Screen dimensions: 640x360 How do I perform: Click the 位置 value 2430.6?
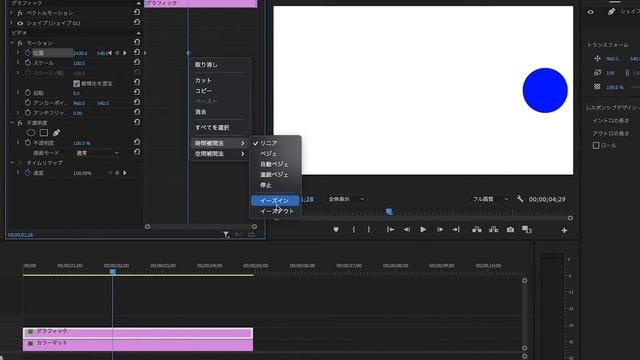[x=80, y=53]
